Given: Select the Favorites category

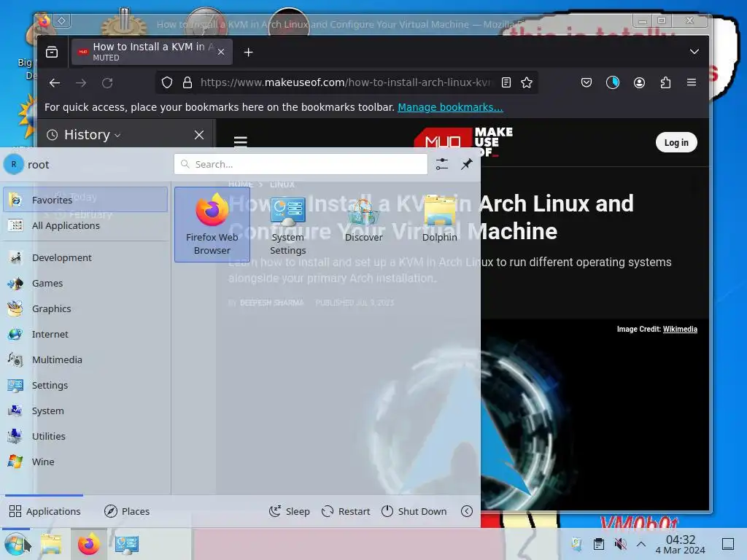Looking at the screenshot, I should 85,200.
